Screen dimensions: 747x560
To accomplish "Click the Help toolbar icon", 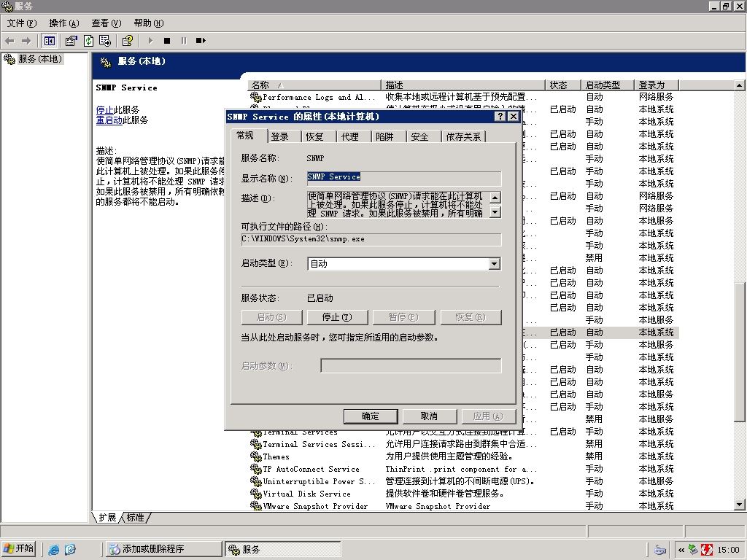I will coord(127,41).
